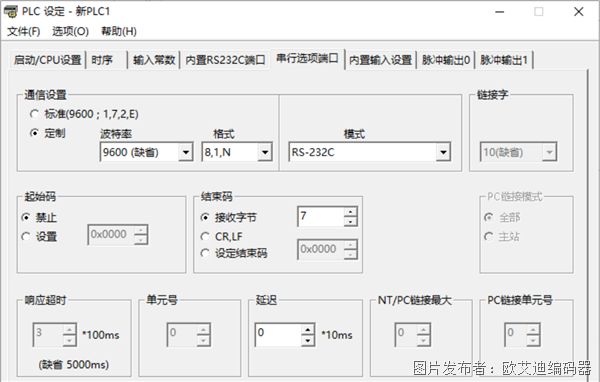Open the 波特率 baud rate dropdown
This screenshot has height=382, width=600.
186,152
